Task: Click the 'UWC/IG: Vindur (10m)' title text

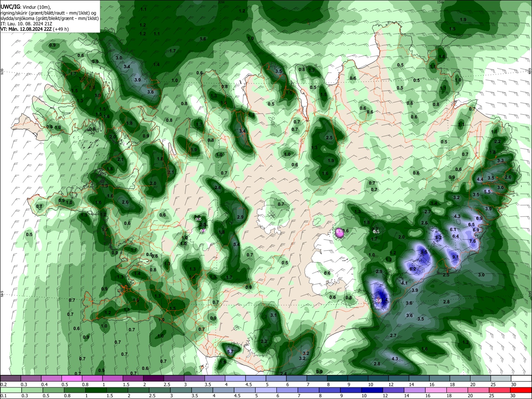Action: pos(26,7)
